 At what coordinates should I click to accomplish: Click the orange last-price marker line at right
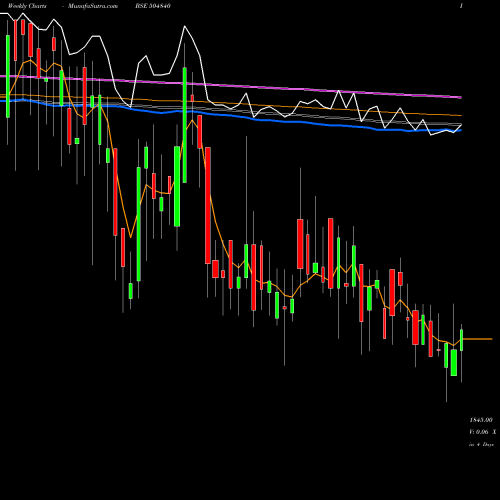(x=478, y=339)
